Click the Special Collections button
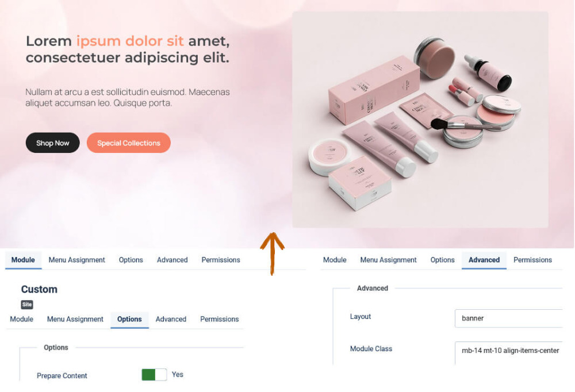This screenshot has height=392, width=575. coord(129,143)
